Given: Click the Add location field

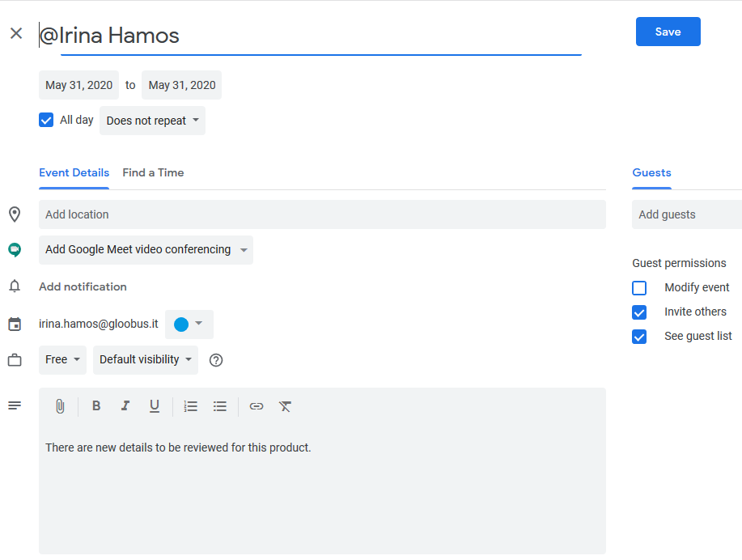Looking at the screenshot, I should click(322, 214).
